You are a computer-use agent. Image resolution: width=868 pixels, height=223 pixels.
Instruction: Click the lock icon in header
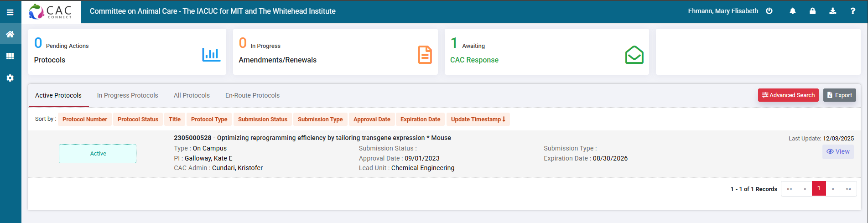[x=812, y=11]
